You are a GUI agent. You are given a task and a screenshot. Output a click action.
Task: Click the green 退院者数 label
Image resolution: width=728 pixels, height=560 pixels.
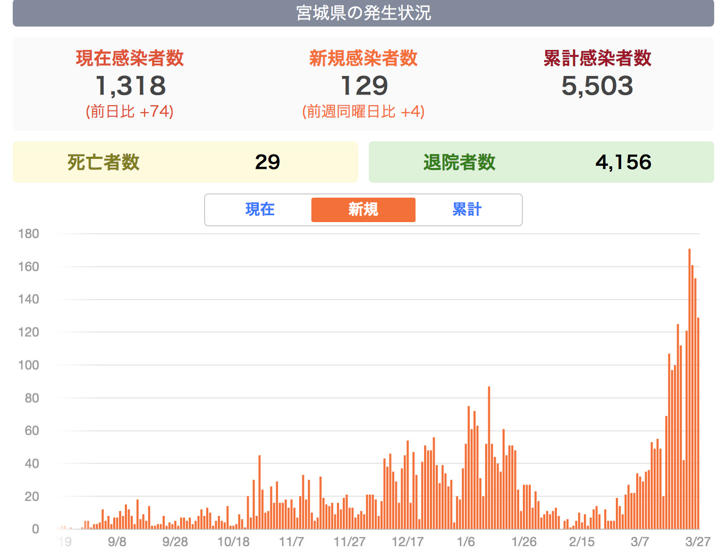tap(459, 162)
